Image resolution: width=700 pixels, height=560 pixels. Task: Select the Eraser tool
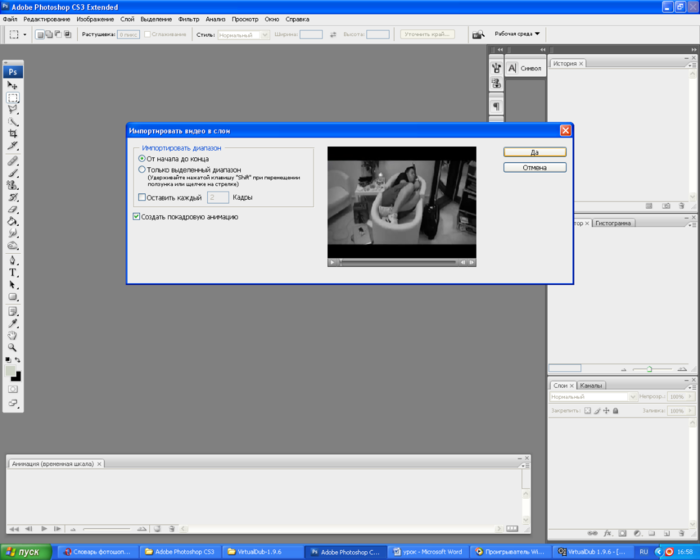tap(12, 209)
